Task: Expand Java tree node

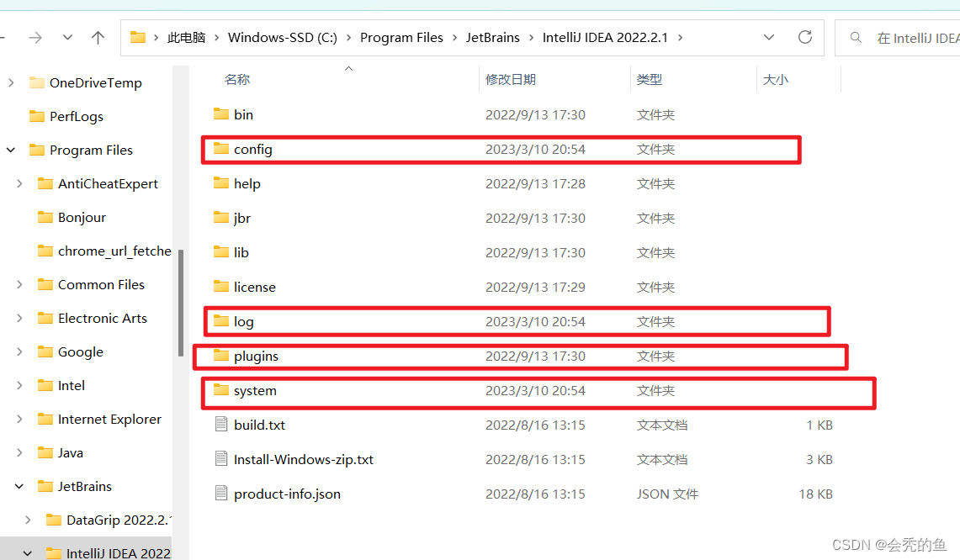Action: tap(19, 453)
